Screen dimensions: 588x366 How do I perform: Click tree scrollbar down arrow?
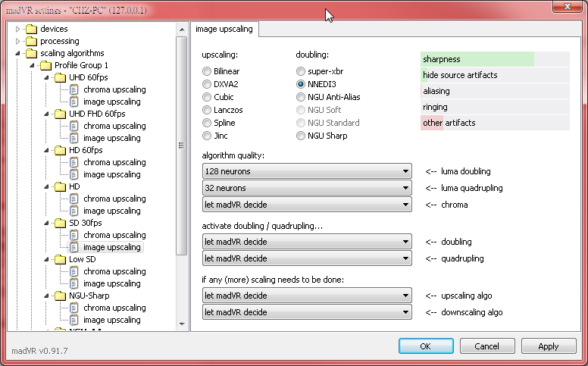point(182,324)
